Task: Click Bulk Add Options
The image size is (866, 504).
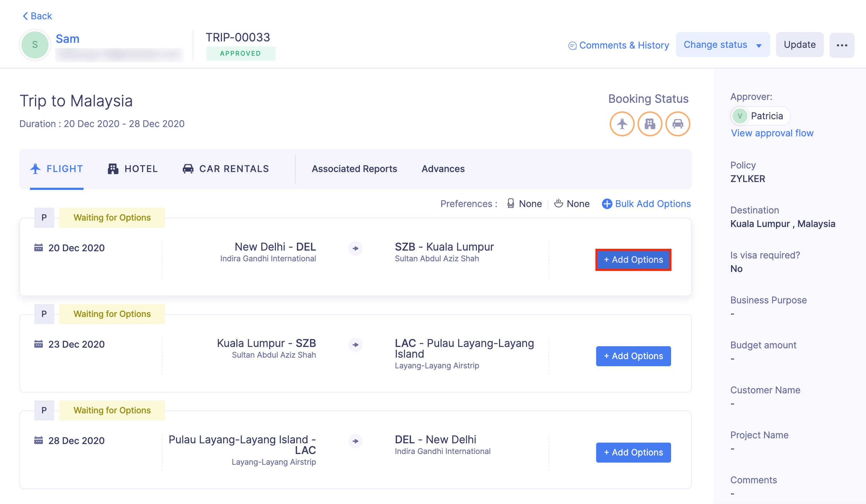Action: pyautogui.click(x=646, y=204)
